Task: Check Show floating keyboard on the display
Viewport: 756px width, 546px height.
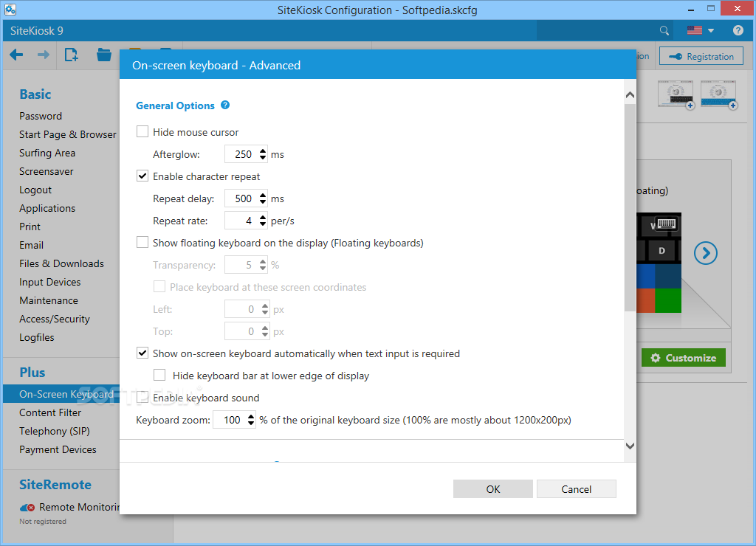Action: 142,243
